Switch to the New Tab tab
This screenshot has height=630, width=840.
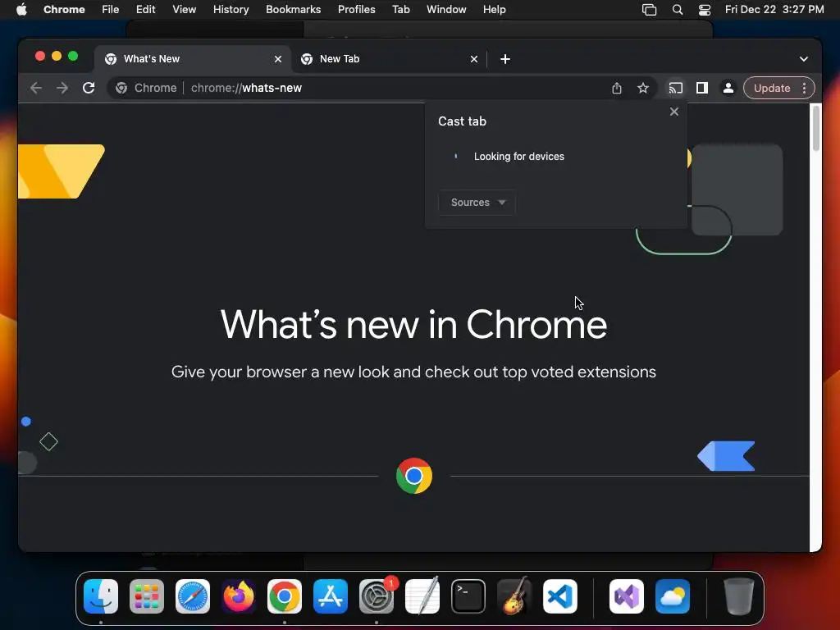click(x=390, y=59)
